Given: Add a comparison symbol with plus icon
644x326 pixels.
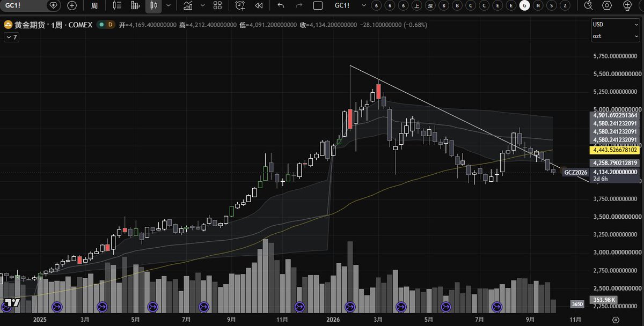Looking at the screenshot, I should click(72, 5).
